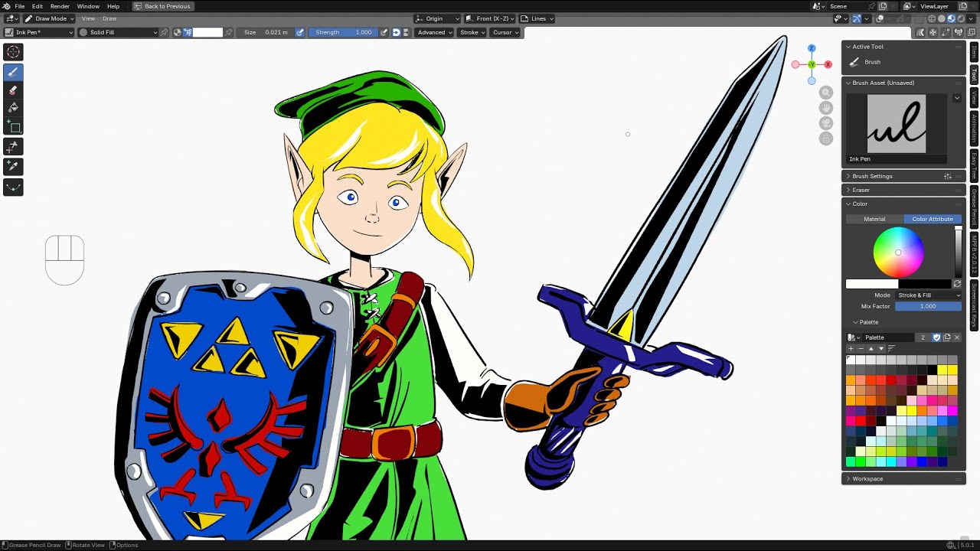Duplicate the Palette datablock
The image size is (980, 551).
(946, 337)
